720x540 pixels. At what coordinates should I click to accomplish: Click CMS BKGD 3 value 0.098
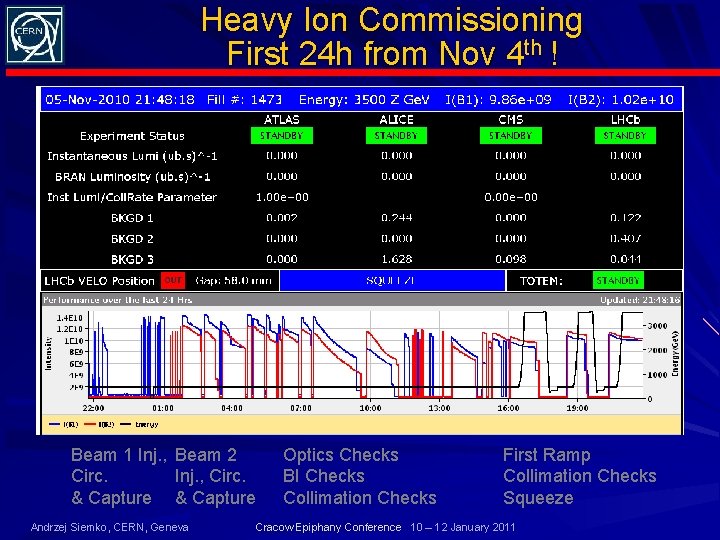coord(511,259)
